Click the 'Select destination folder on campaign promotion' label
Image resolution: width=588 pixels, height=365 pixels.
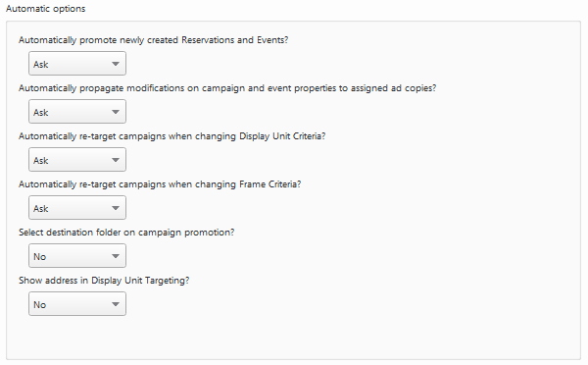pyautogui.click(x=126, y=233)
